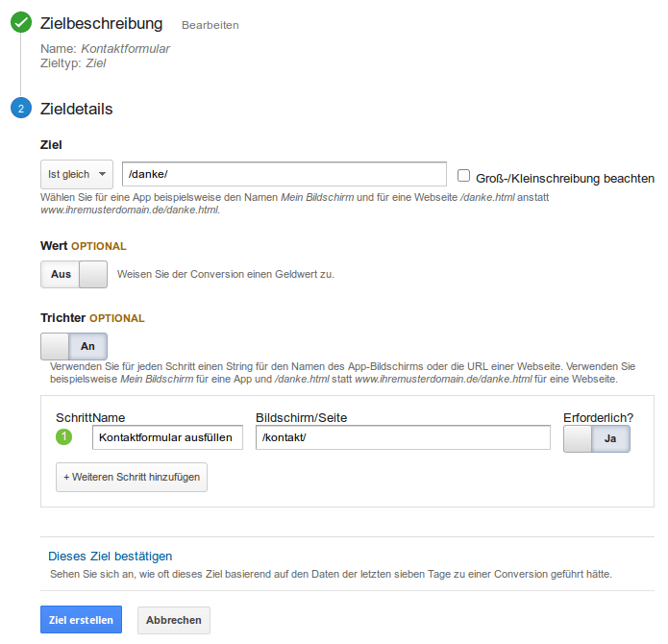This screenshot has width=668, height=644.
Task: Click the Kontaktformular ausfüllen step name field
Action: click(x=167, y=437)
